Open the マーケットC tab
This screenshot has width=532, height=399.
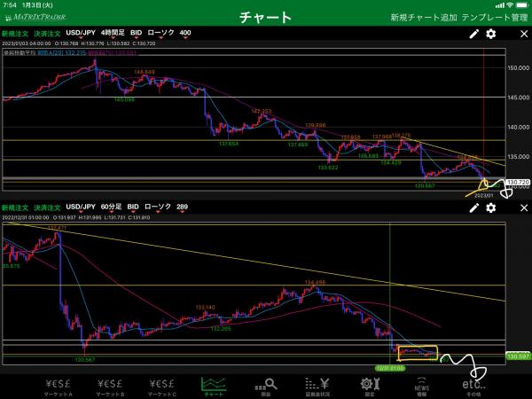(162, 387)
